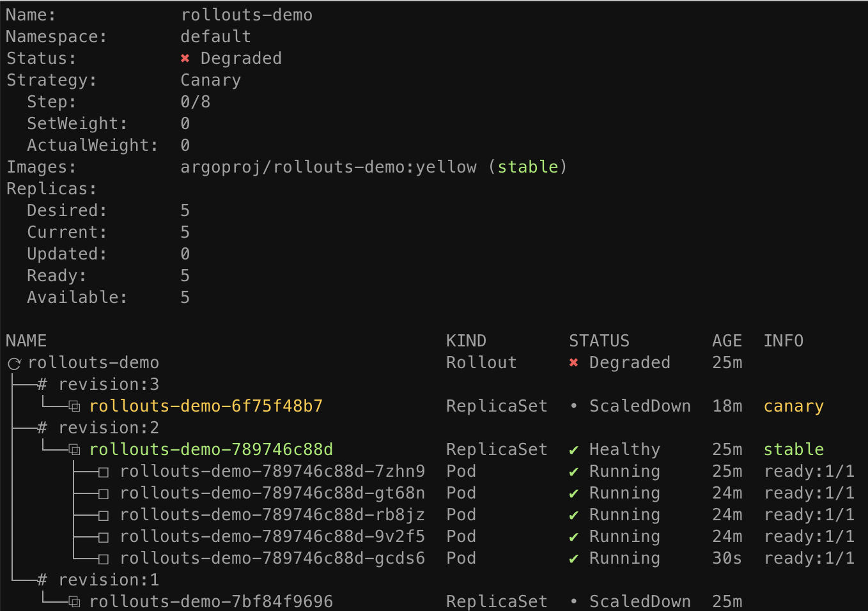The image size is (868, 611).
Task: Select pod rollouts-demo-789746c88d-rb8jz
Action: click(x=272, y=514)
